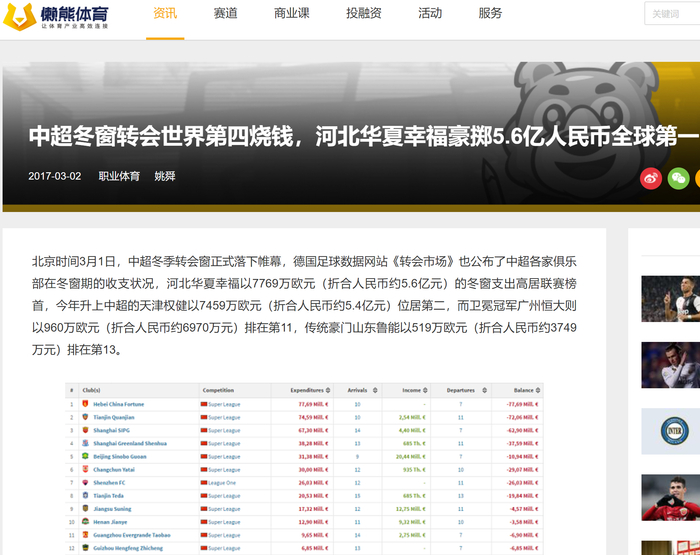Click the Guangzhou Evergrande Taobao crest

click(x=85, y=534)
